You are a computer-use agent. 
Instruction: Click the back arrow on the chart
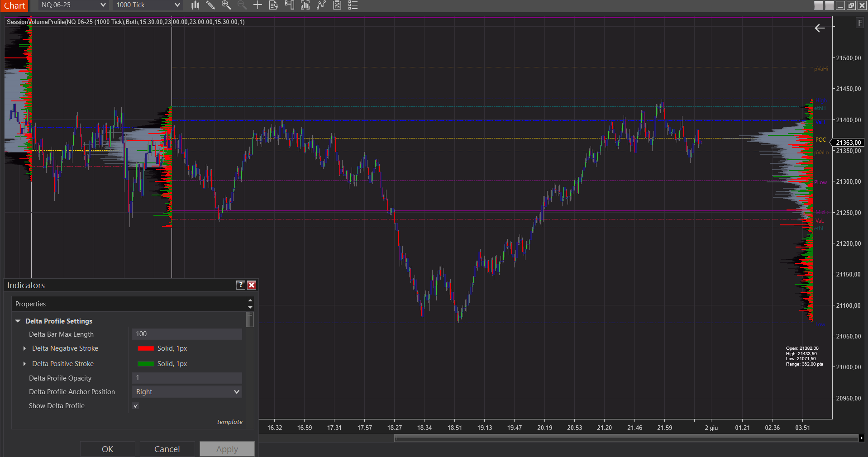(820, 28)
